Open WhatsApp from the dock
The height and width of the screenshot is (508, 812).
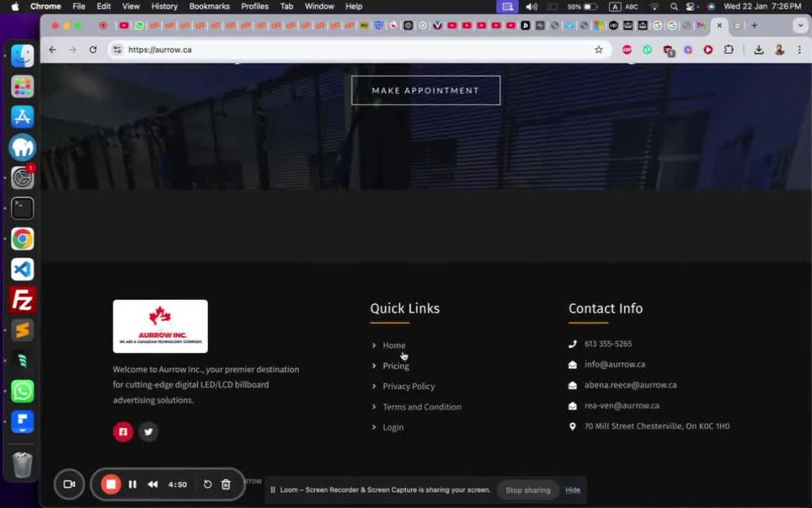(22, 392)
